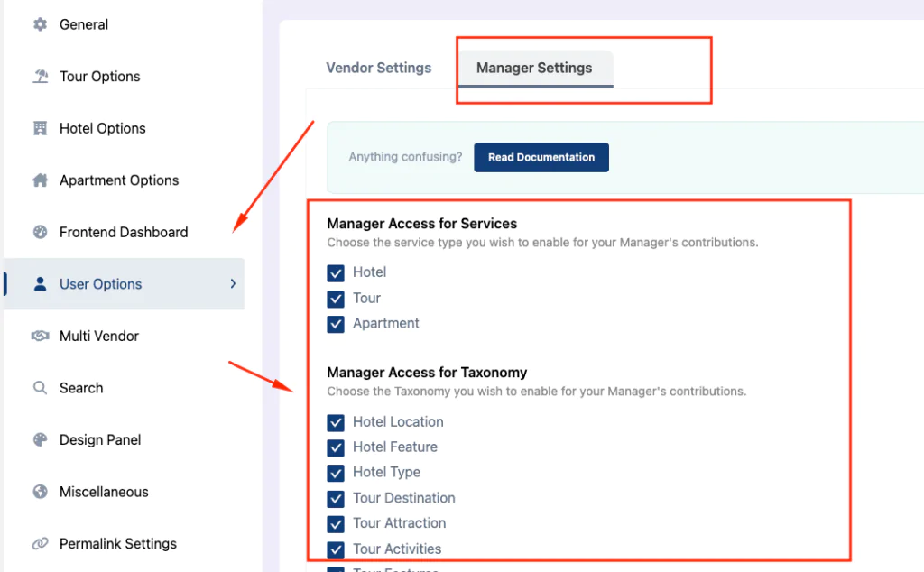924x572 pixels.
Task: Switch to the Vendor Settings tab
Action: pos(379,68)
